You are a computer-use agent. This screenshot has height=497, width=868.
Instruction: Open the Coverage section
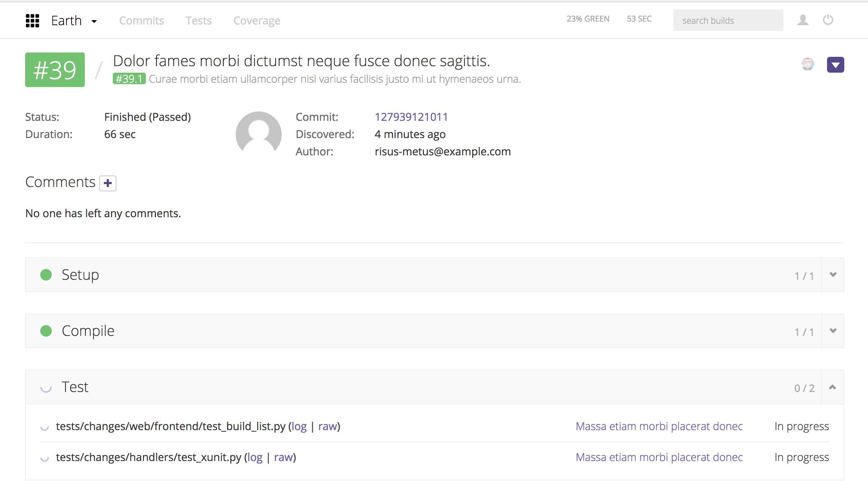pos(257,20)
